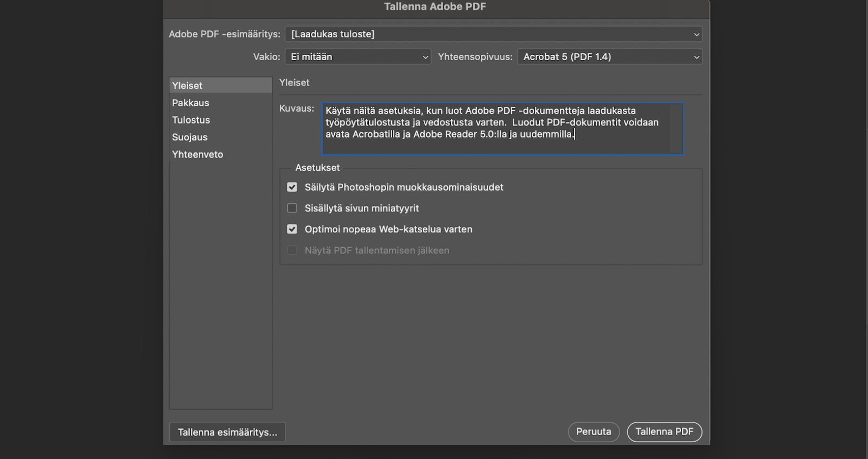Click the Tallenna PDF button
The image size is (868, 459).
[664, 432]
